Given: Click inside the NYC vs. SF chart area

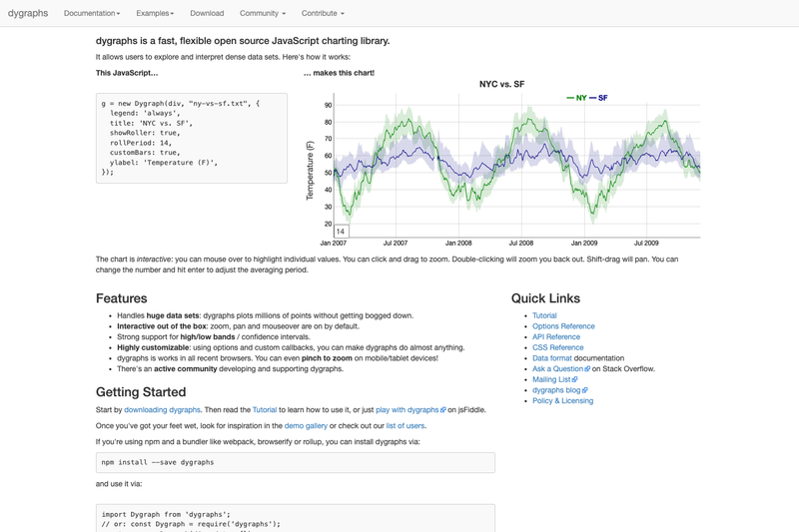Looking at the screenshot, I should tap(516, 166).
